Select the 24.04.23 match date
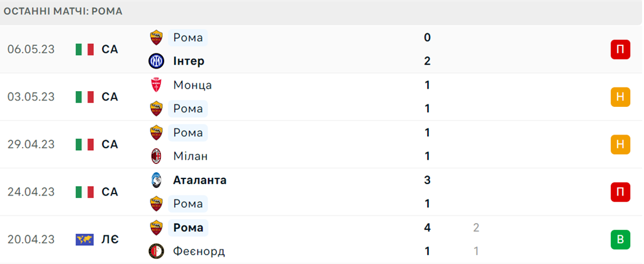The height and width of the screenshot is (264, 644). tap(31, 192)
